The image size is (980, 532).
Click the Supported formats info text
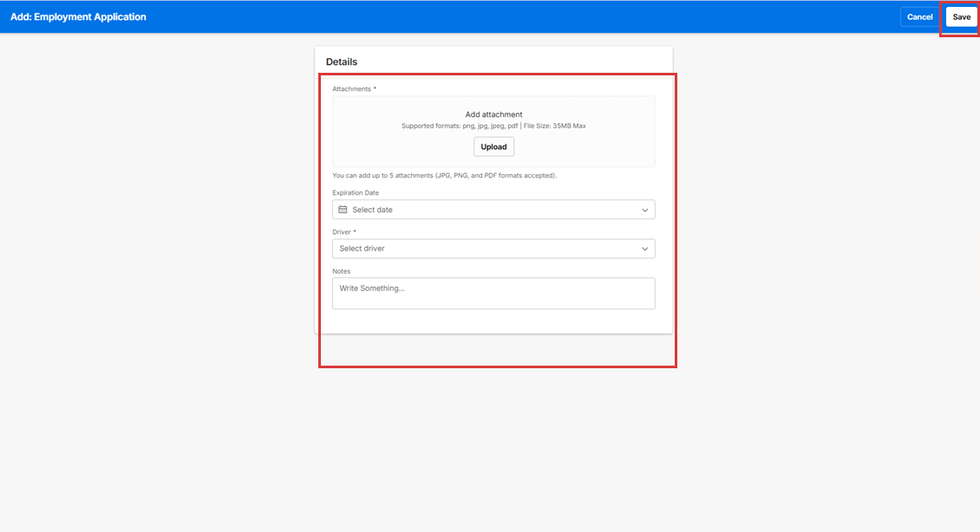pos(459,127)
